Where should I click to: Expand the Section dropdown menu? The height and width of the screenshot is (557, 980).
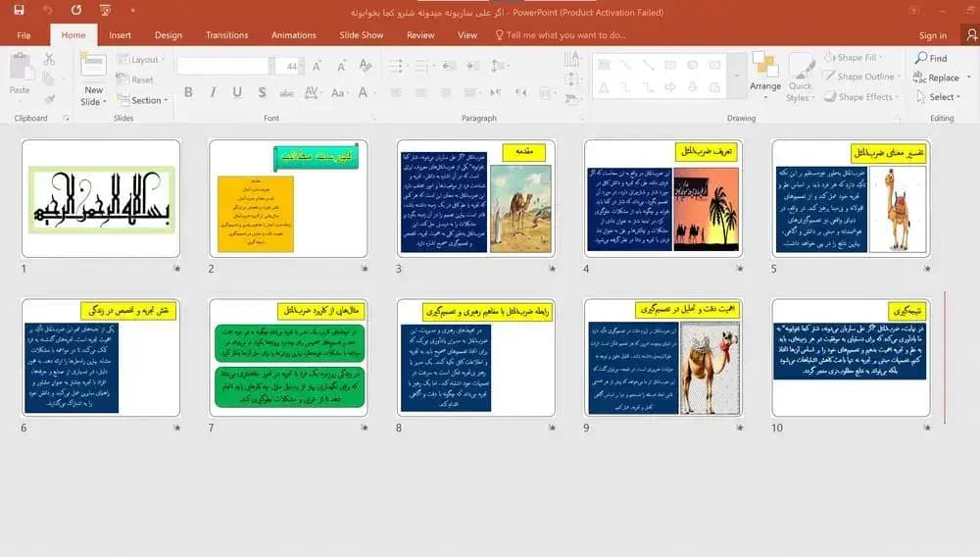point(143,100)
